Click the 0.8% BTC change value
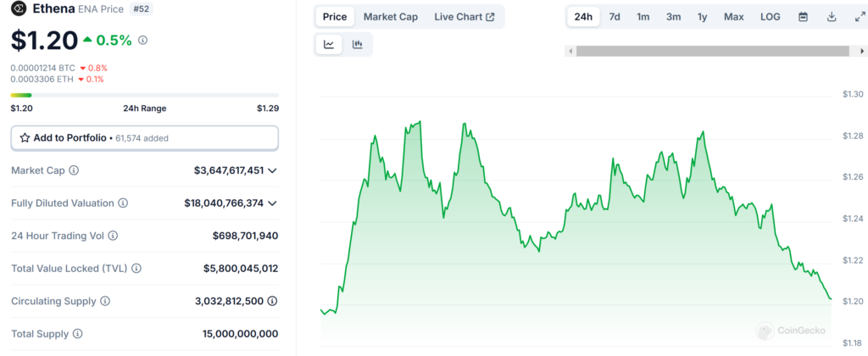868x356 pixels. click(93, 68)
